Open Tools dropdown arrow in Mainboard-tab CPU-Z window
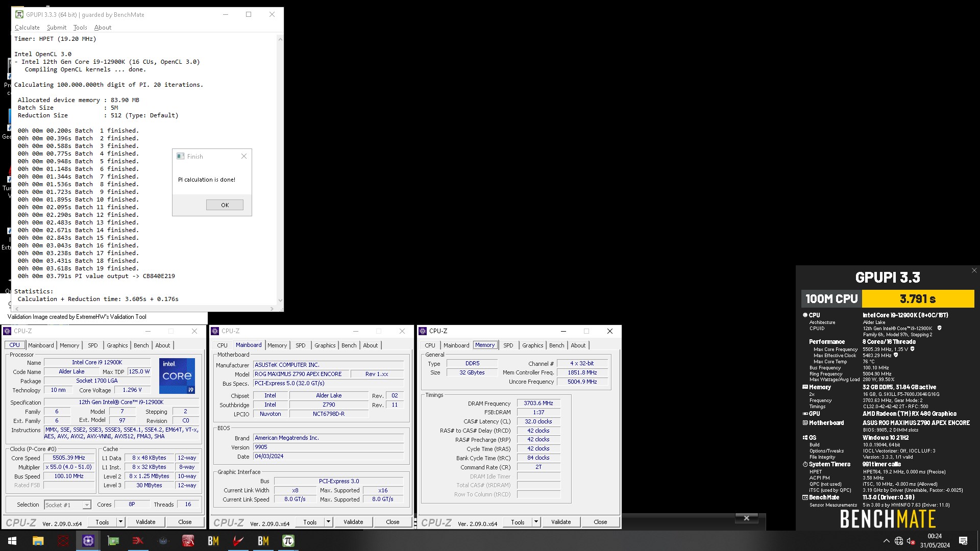This screenshot has height=551, width=980. (x=328, y=522)
